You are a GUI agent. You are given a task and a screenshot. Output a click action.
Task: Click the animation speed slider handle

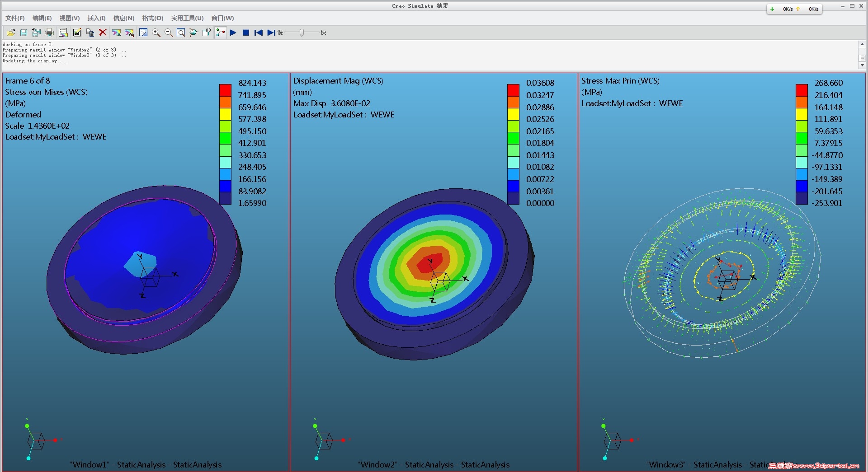point(302,33)
